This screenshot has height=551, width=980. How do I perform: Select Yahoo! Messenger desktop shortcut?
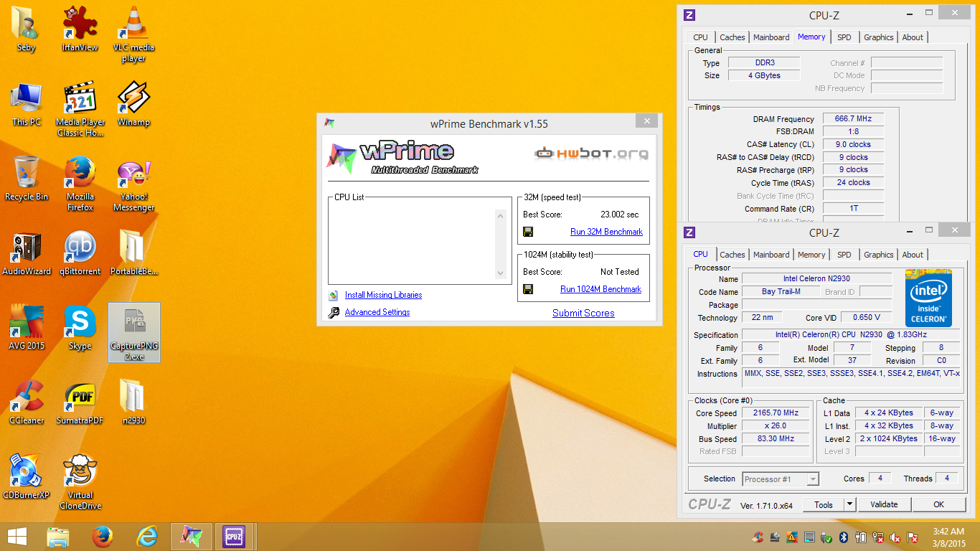133,184
